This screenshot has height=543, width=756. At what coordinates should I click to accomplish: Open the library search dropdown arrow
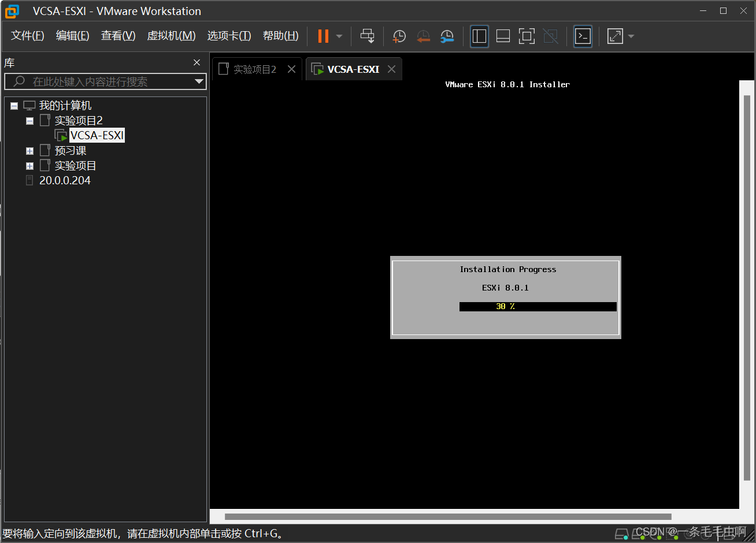click(199, 81)
